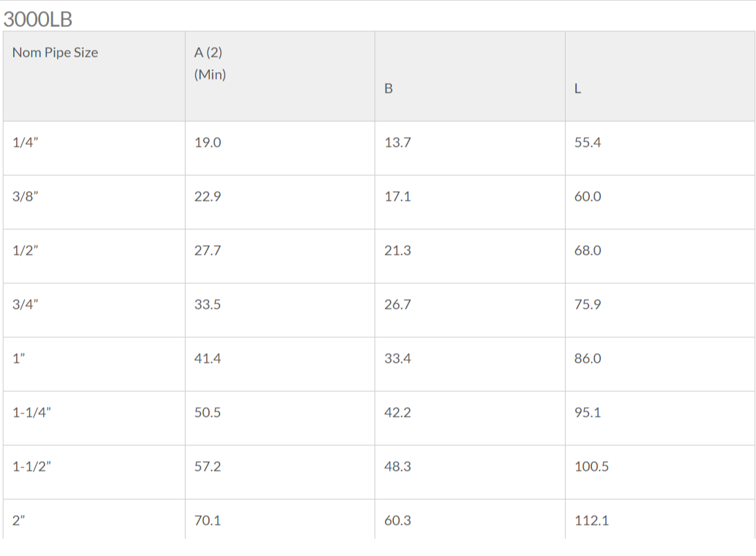Select the A value 41.4
The width and height of the screenshot is (756, 556).
click(208, 359)
